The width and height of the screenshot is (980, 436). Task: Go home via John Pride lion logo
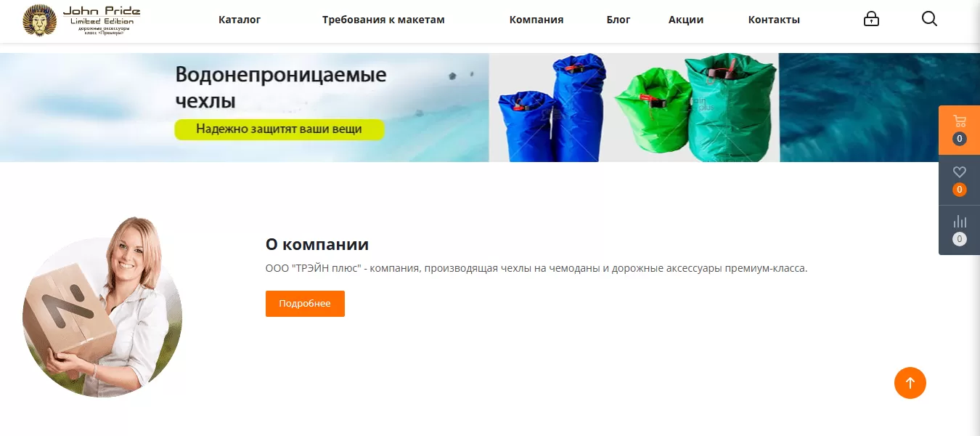point(81,20)
